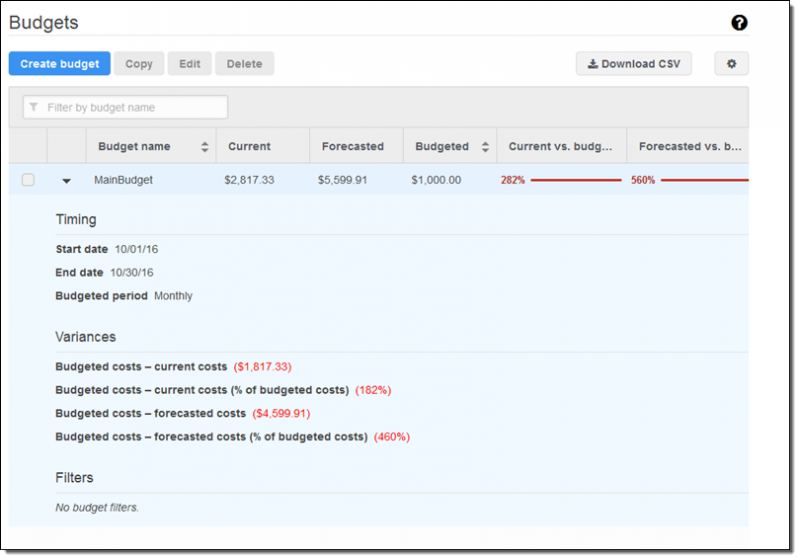Click the (460%) variance value
This screenshot has width=800, height=560.
[x=392, y=437]
